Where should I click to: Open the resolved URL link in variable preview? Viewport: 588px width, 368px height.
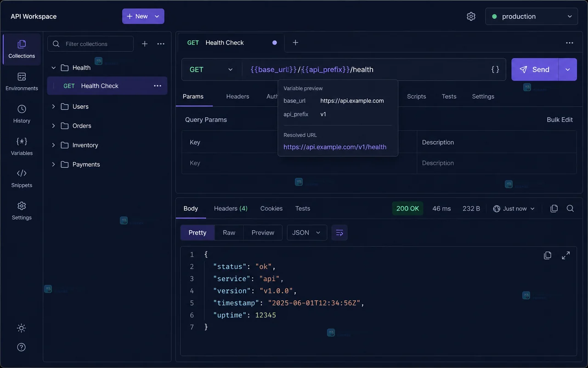pos(335,147)
